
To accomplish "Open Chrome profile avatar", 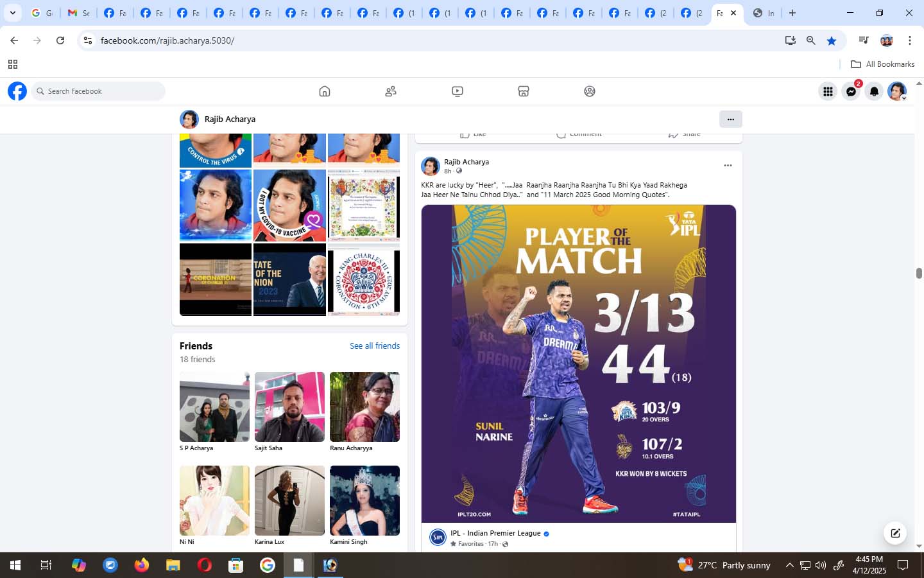I will pos(887,40).
